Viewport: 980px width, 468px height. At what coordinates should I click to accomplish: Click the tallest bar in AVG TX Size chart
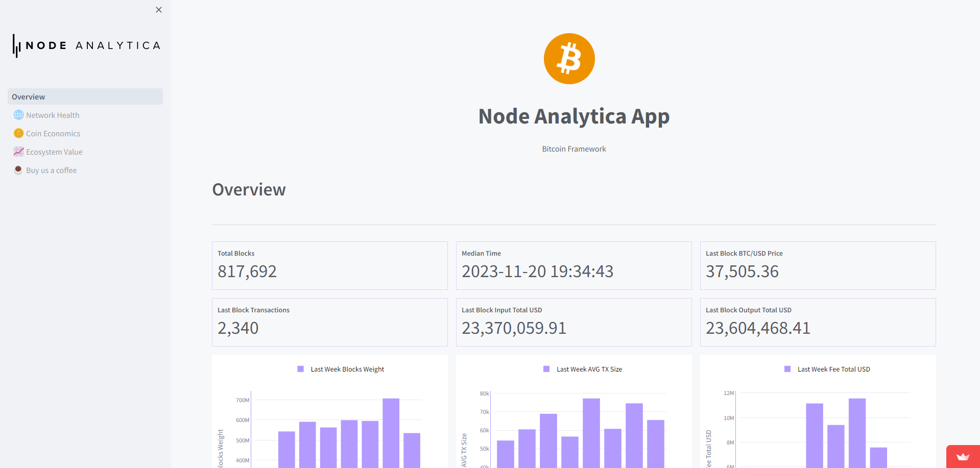591,433
